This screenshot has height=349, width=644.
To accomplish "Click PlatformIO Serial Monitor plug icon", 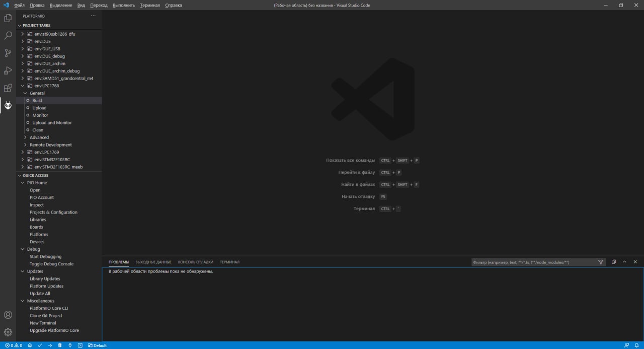I will [x=70, y=345].
